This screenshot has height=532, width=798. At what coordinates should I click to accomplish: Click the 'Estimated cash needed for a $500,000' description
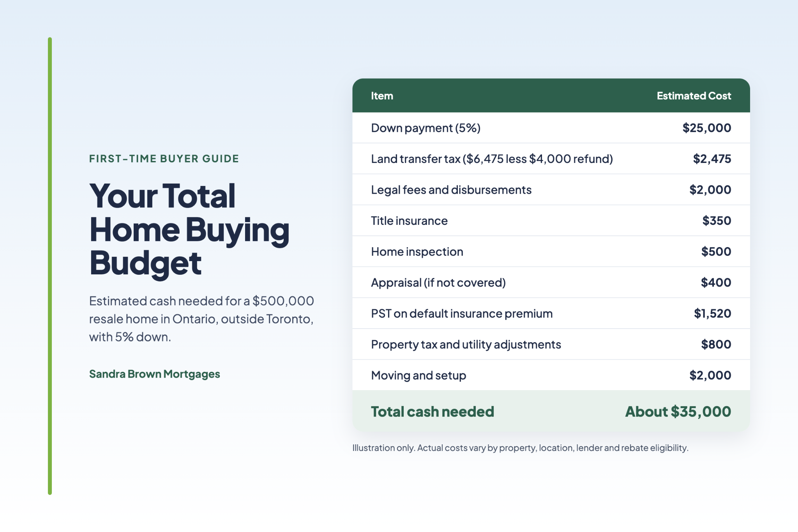click(201, 319)
